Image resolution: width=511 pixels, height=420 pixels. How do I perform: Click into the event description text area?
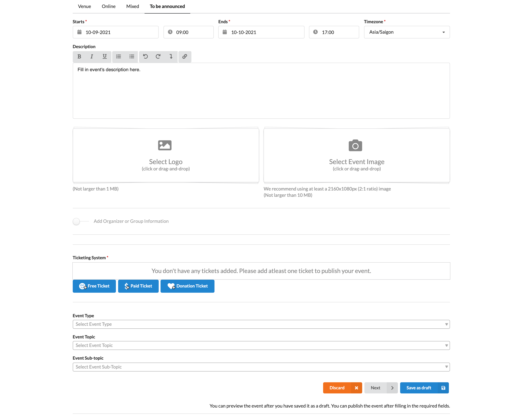pyautogui.click(x=261, y=91)
